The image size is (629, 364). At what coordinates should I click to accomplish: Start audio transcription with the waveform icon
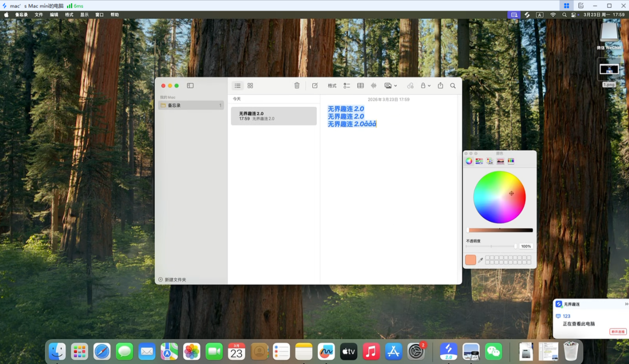tap(373, 86)
